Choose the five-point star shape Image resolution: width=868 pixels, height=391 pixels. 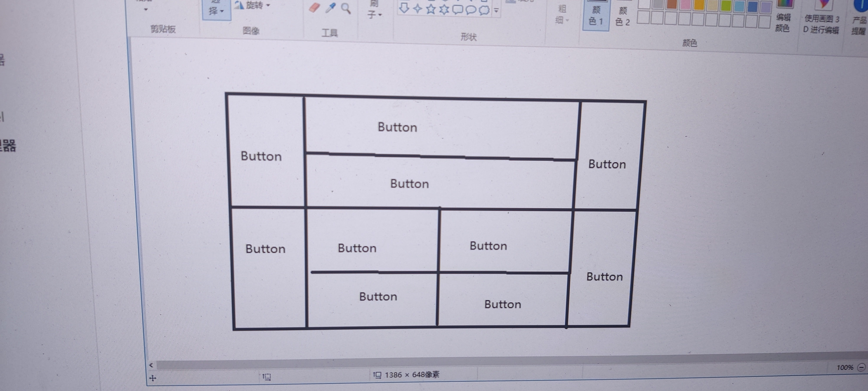click(431, 9)
